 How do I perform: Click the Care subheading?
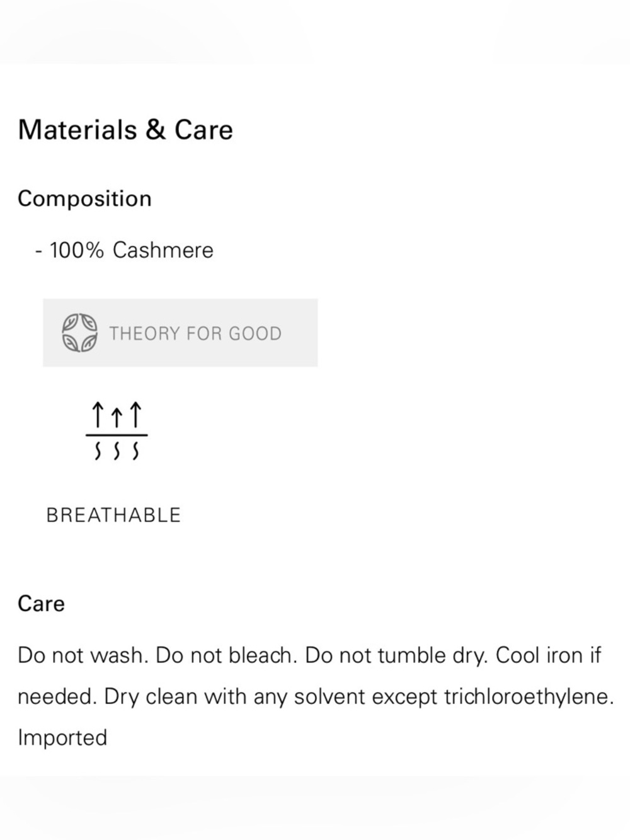41,604
